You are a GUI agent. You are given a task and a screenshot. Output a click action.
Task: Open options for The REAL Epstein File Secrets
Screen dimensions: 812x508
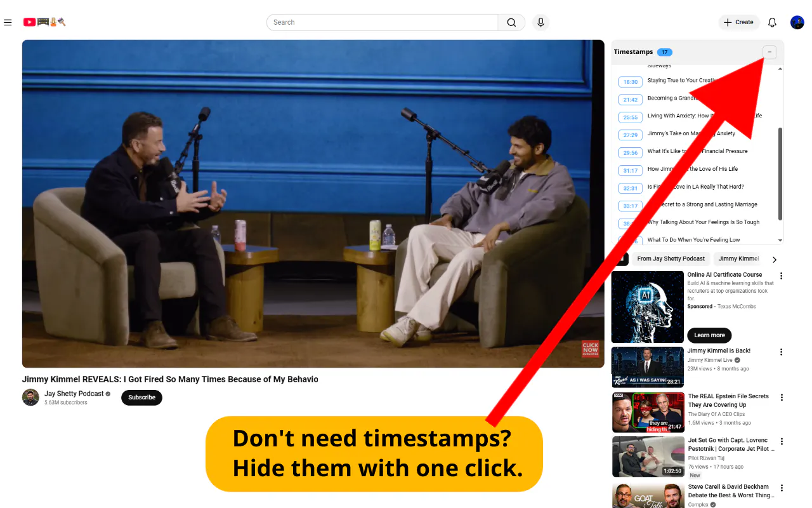(782, 398)
